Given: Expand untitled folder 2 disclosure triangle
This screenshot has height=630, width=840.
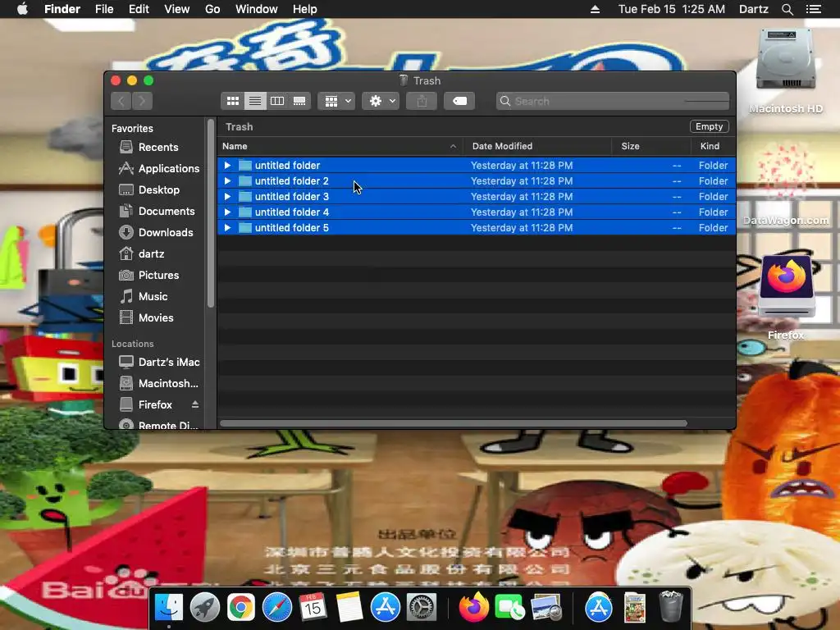Looking at the screenshot, I should click(x=227, y=181).
